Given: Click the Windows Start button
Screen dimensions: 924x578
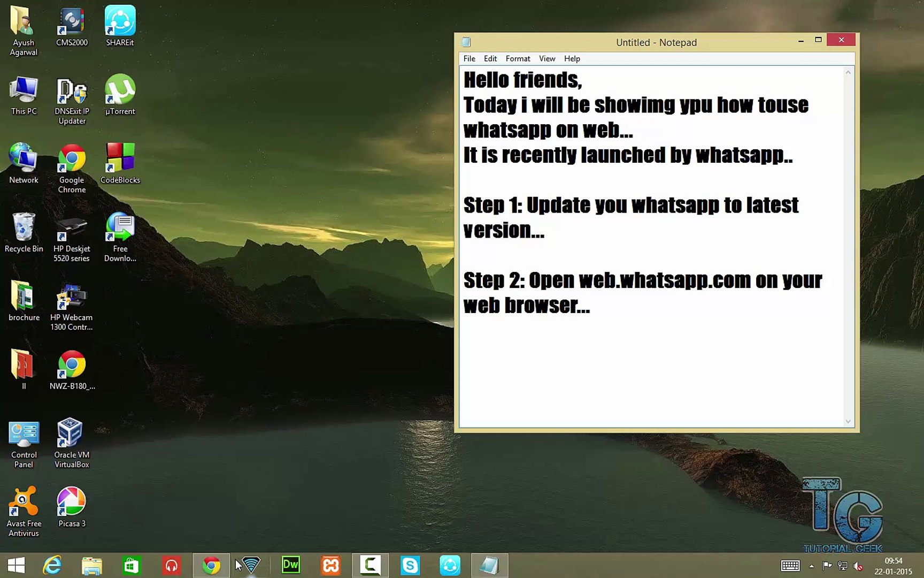Looking at the screenshot, I should [x=16, y=566].
